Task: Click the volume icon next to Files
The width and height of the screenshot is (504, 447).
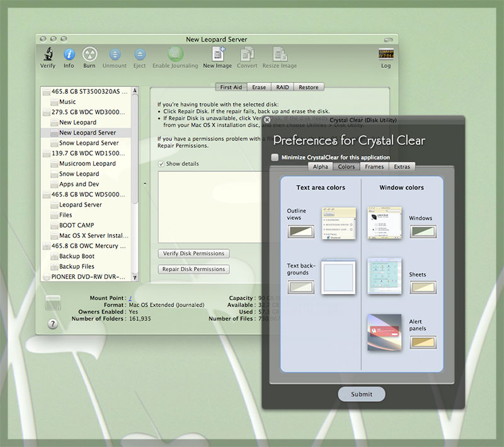Action: pos(54,215)
